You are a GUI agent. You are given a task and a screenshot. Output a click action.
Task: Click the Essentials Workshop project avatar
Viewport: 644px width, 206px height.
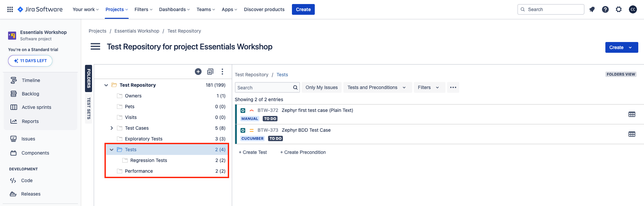click(12, 35)
